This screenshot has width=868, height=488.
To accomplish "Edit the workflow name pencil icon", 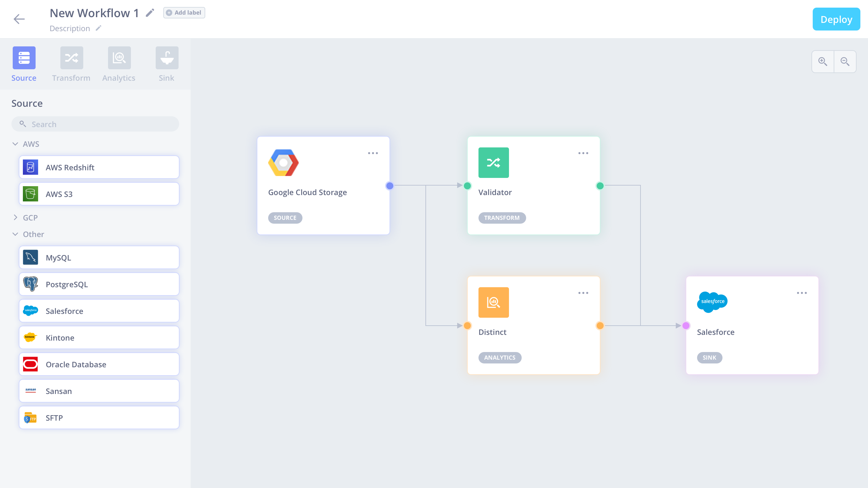I will coord(150,13).
